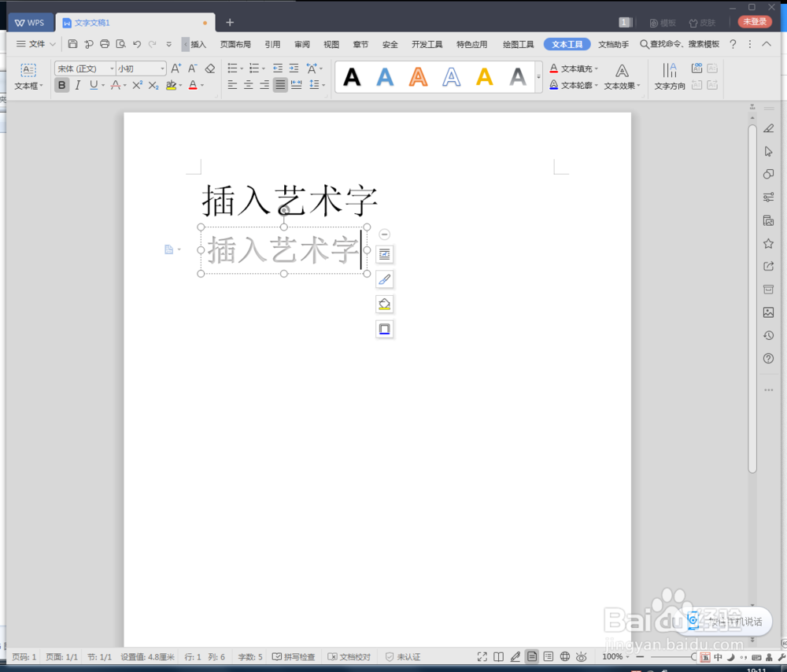This screenshot has width=787, height=672.
Task: Click the Text Direction icon
Action: (670, 76)
